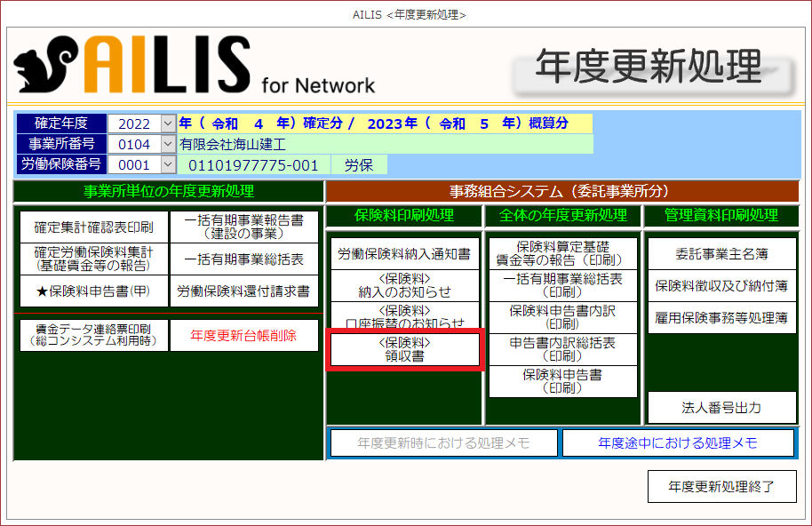Click 〈保険料〉納入のお知らせ
This screenshot has height=526, width=812.
404,285
